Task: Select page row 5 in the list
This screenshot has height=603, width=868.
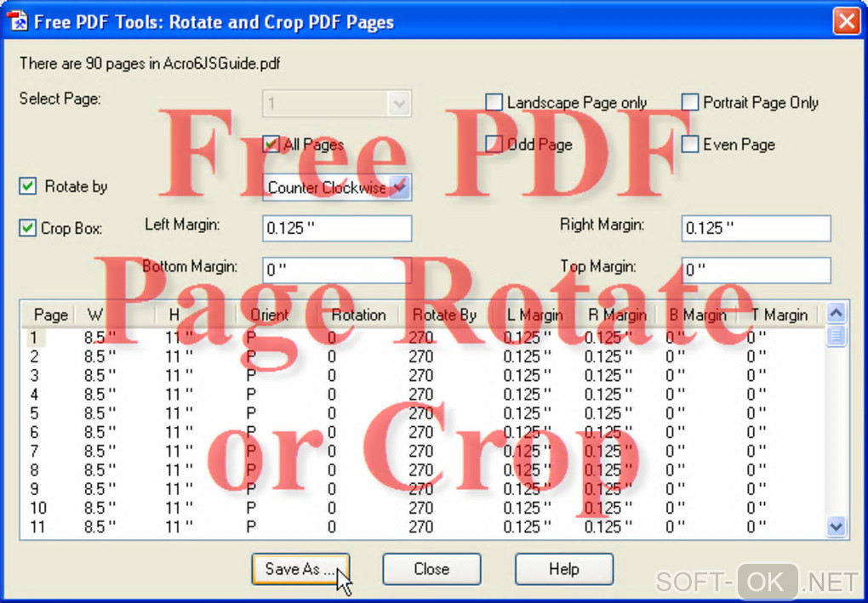Action: 424,412
